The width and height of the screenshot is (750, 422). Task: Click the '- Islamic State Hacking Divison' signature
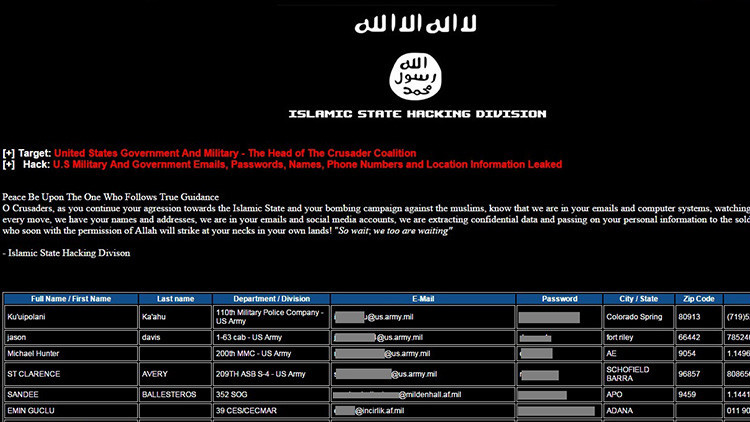tap(66, 253)
